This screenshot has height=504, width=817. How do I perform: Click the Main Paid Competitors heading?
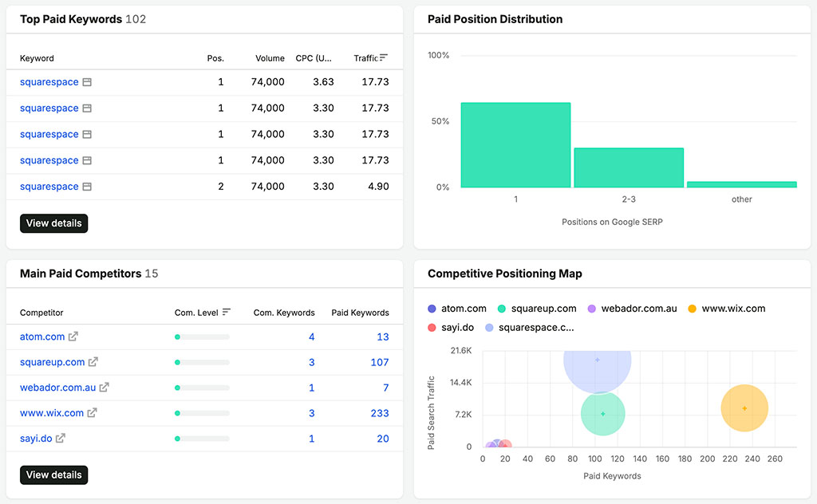click(x=81, y=274)
